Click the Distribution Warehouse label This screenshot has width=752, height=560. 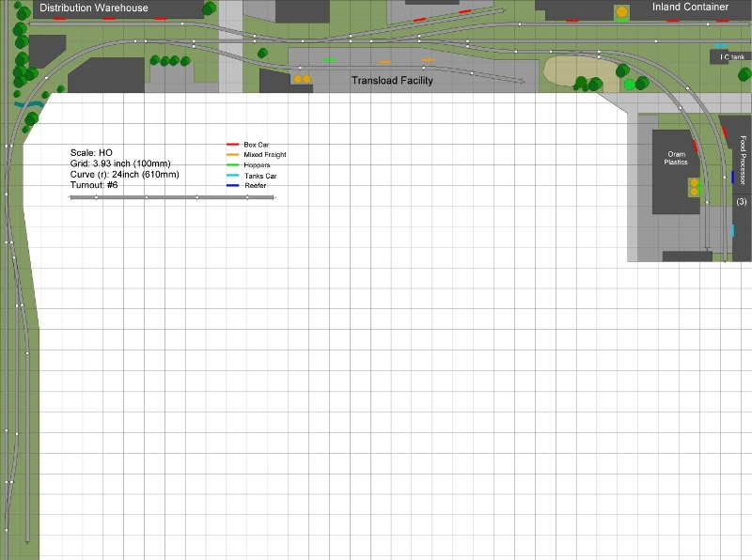coord(94,8)
